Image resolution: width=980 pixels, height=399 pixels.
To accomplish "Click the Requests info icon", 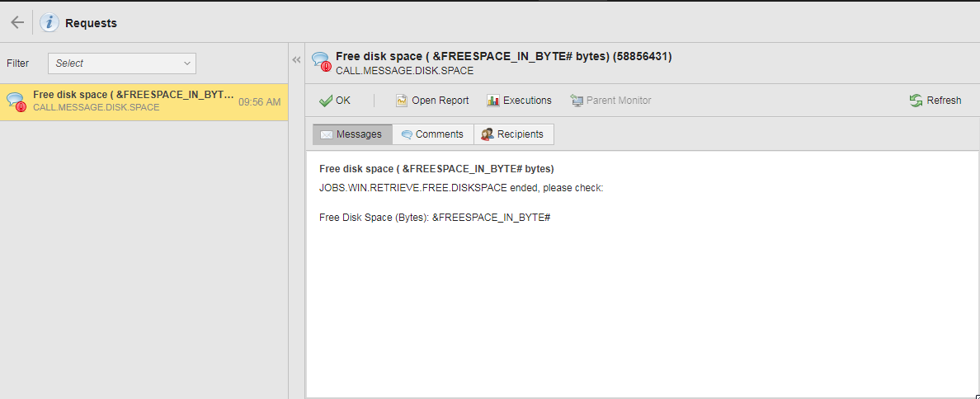I will click(x=49, y=22).
